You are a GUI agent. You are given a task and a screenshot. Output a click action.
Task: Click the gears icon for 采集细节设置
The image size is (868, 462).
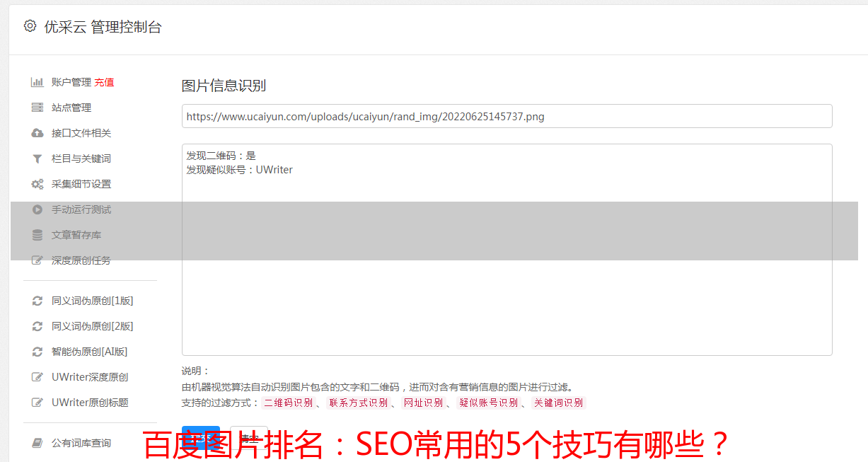(x=37, y=184)
